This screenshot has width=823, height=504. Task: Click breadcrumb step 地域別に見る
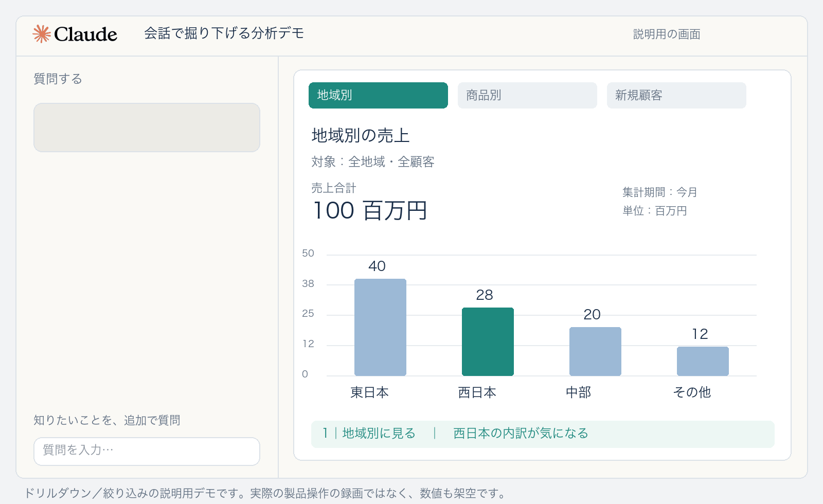coord(379,434)
